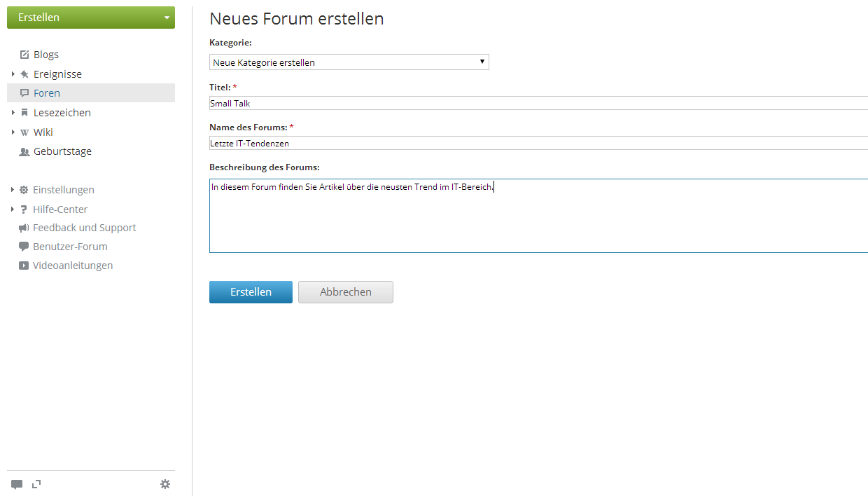This screenshot has width=868, height=496.
Task: Click the Kategorie: label
Action: pyautogui.click(x=230, y=43)
